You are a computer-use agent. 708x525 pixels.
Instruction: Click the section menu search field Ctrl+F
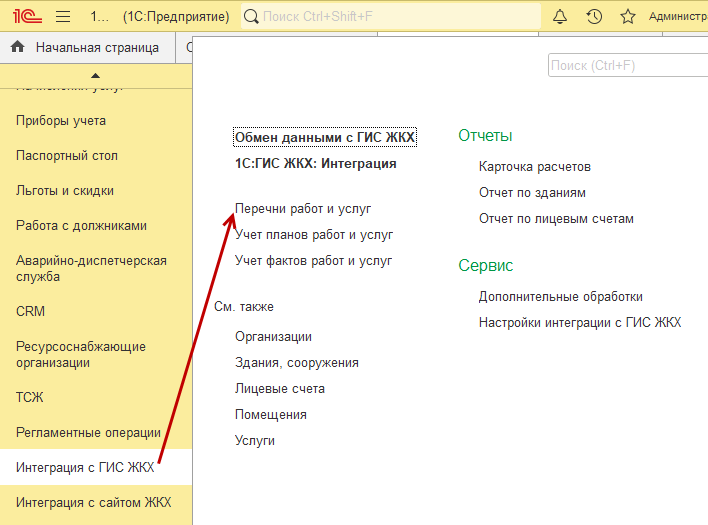[x=628, y=65]
